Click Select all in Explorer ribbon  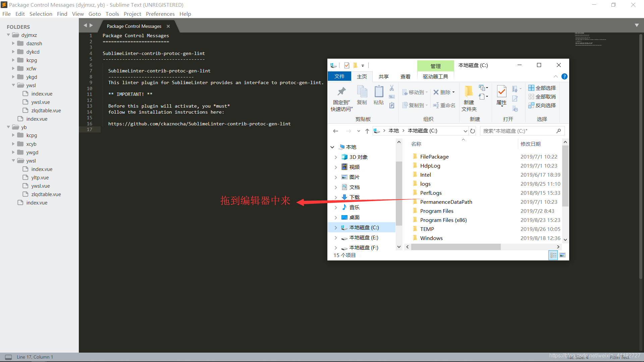coord(542,88)
